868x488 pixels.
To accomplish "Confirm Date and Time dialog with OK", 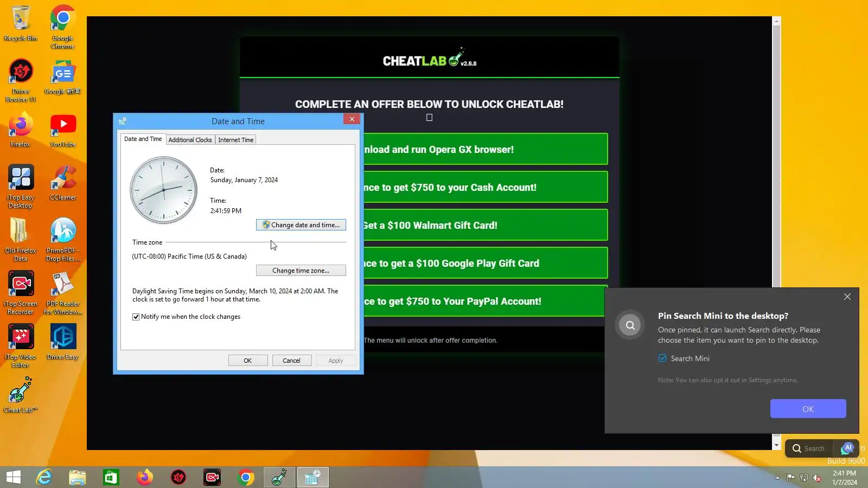I will pos(248,361).
